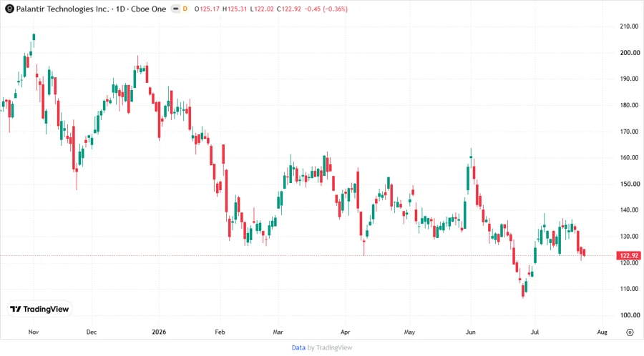Screen dimensions: 644x356
Task: Click the Aug label on the time axis
Action: [x=602, y=332]
